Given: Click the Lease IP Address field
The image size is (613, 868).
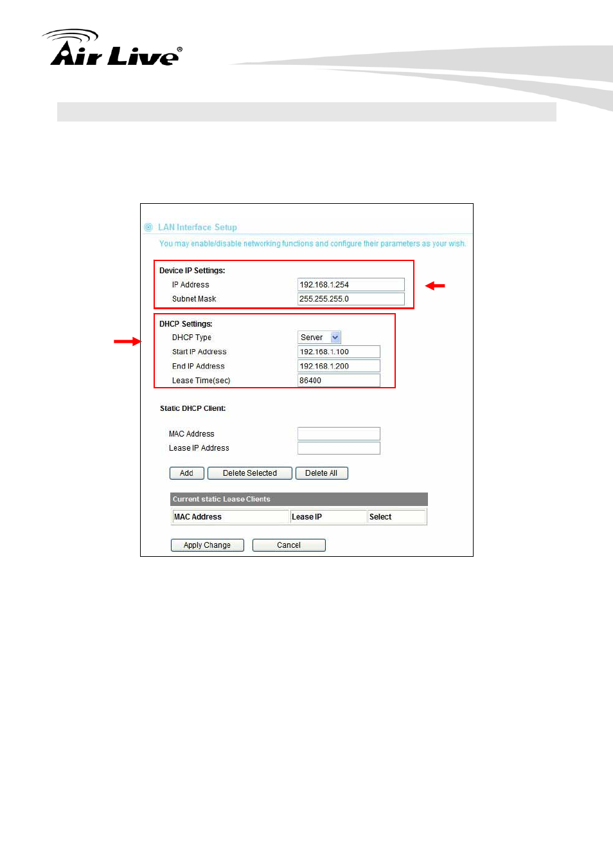Looking at the screenshot, I should [x=339, y=448].
